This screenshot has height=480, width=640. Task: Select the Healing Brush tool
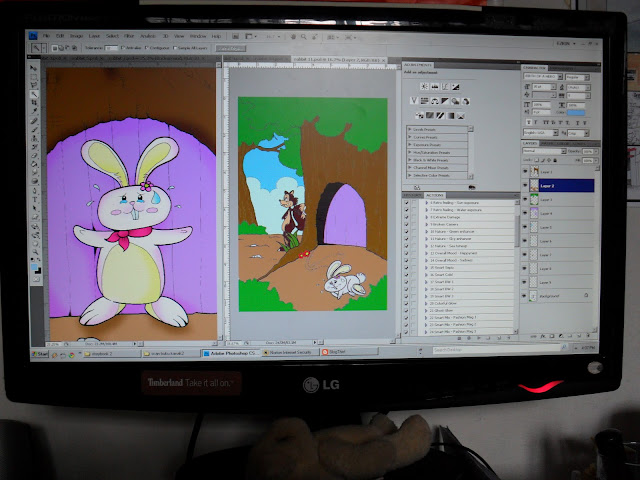pyautogui.click(x=34, y=120)
